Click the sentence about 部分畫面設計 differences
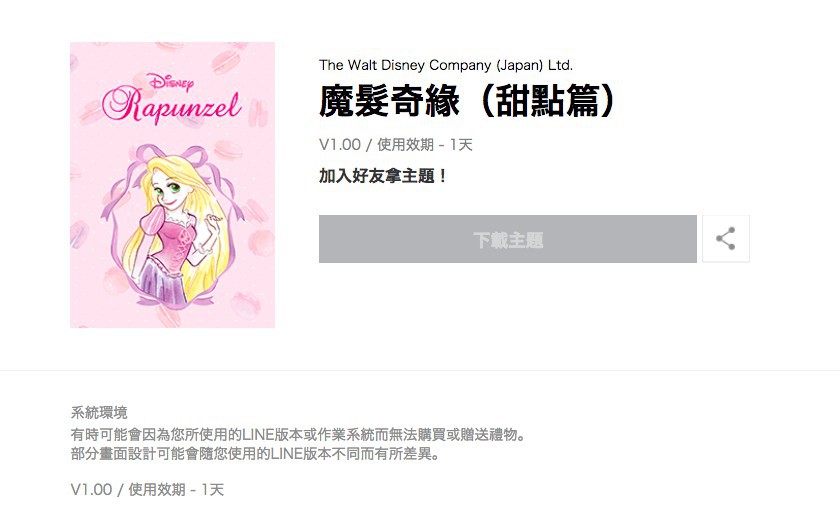Image resolution: width=840 pixels, height=524 pixels. 256,454
